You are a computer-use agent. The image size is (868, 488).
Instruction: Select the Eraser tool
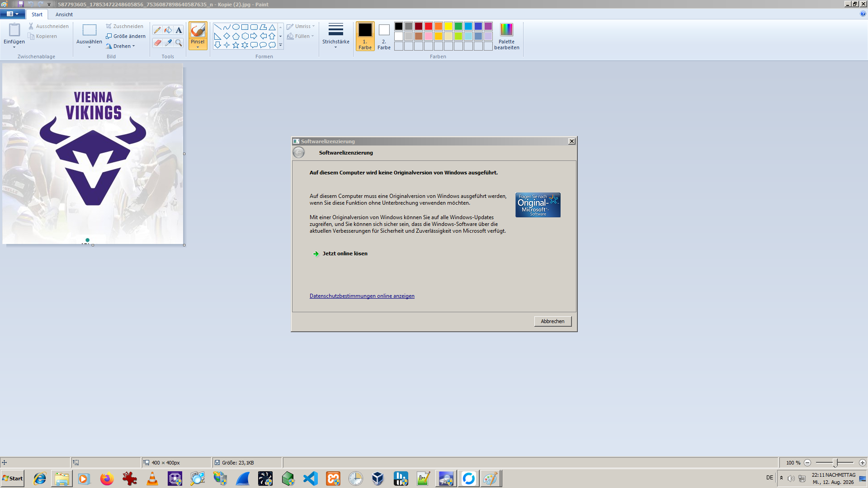[157, 43]
